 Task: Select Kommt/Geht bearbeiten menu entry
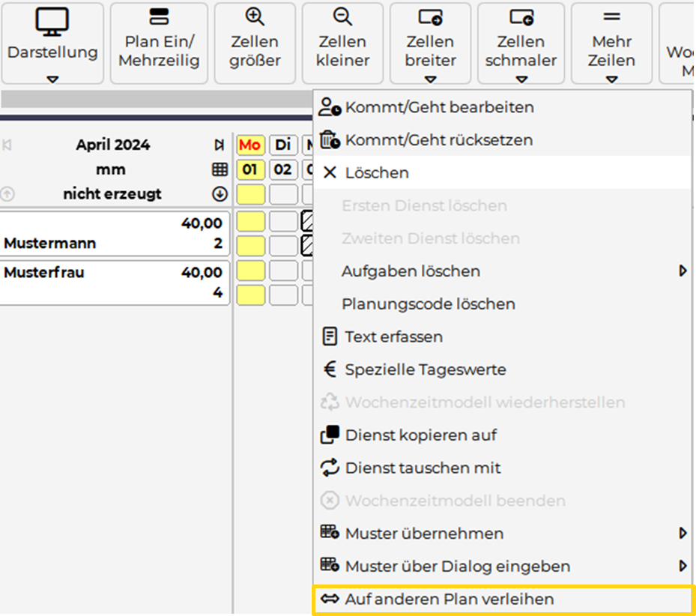[x=439, y=107]
